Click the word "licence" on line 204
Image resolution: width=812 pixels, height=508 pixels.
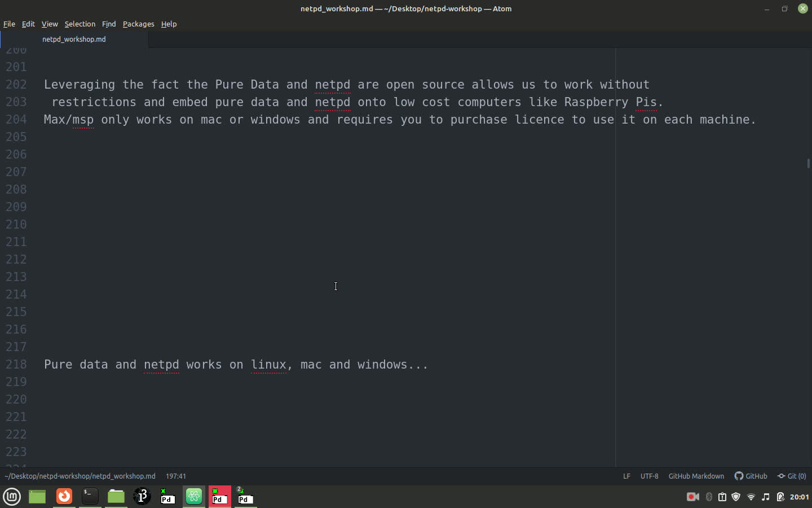[539, 120]
